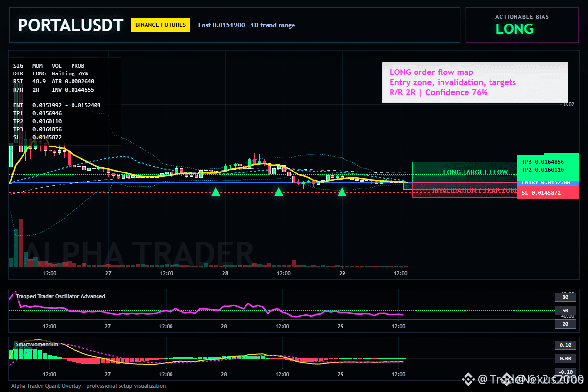Click the 50 level label on oscillator
The image size is (588, 392).
click(x=565, y=311)
